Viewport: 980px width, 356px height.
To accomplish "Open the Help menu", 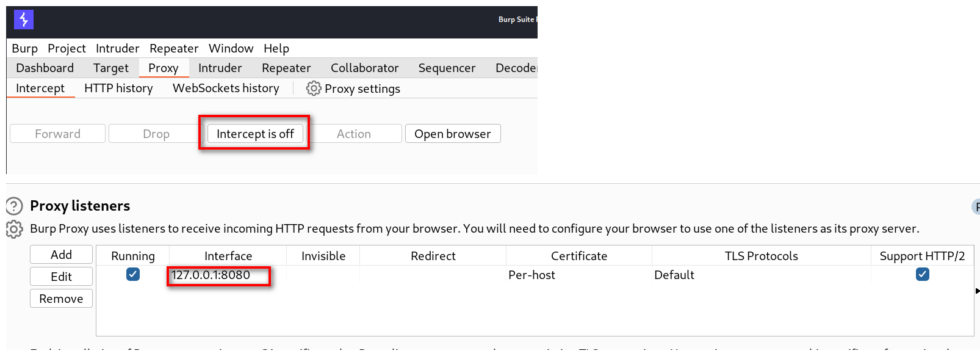I will (276, 48).
